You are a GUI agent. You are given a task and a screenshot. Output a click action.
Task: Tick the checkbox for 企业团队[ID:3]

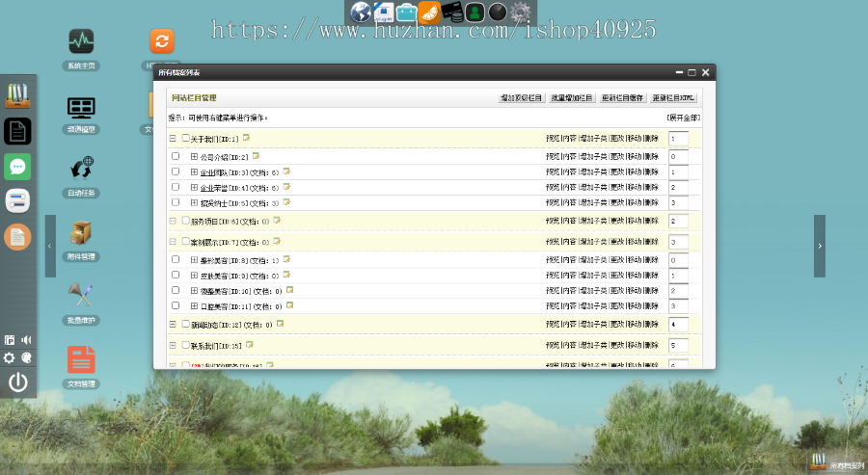point(176,172)
